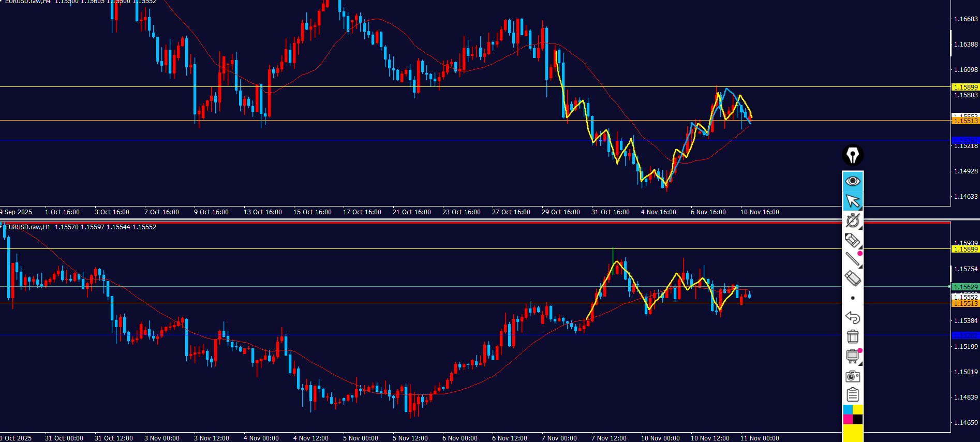The height and width of the screenshot is (442, 980).
Task: Click the orange 1.15513 price label in H4 chart
Action: pos(966,121)
